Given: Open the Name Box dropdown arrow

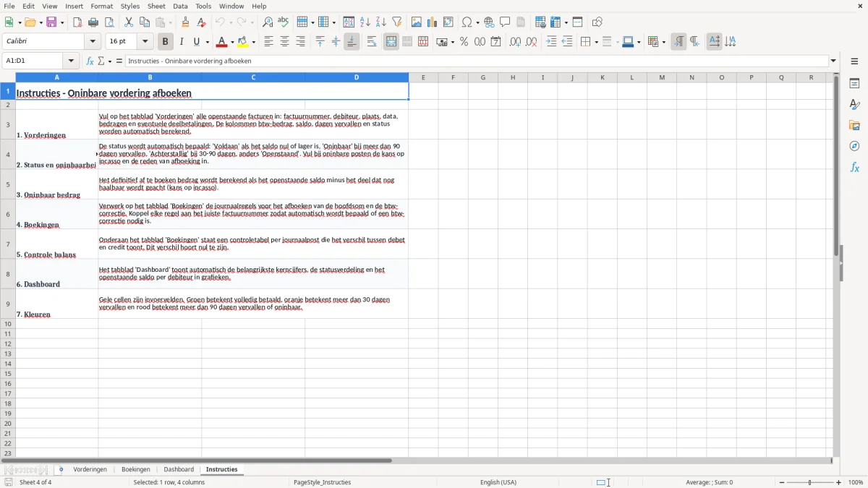Looking at the screenshot, I should (71, 61).
